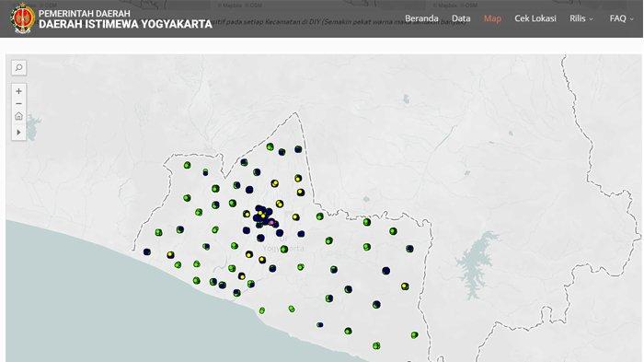Zoom in with the plus button
This screenshot has width=644, height=362.
coord(19,91)
